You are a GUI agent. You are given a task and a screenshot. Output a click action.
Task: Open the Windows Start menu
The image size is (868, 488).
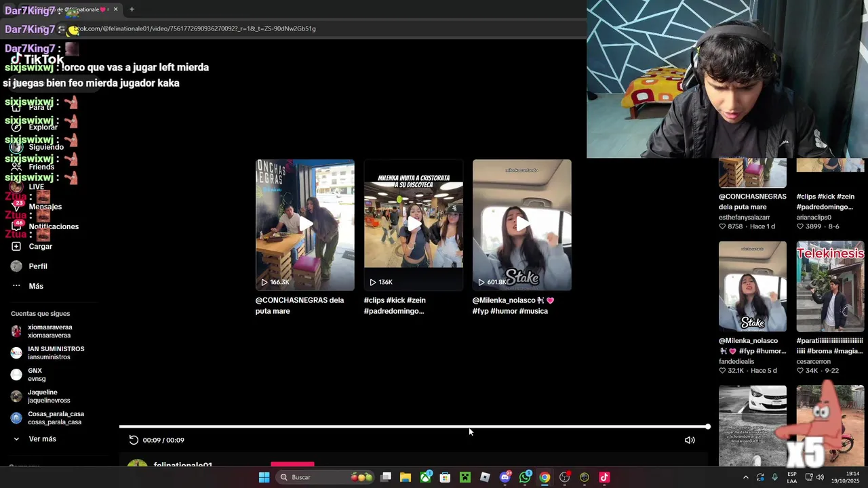coord(264,477)
